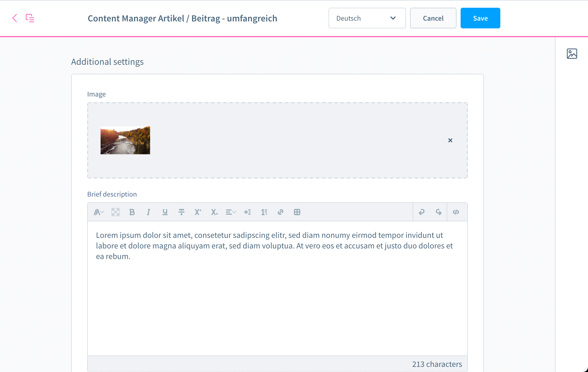Toggle underline formatting
This screenshot has height=372, width=588.
click(165, 212)
